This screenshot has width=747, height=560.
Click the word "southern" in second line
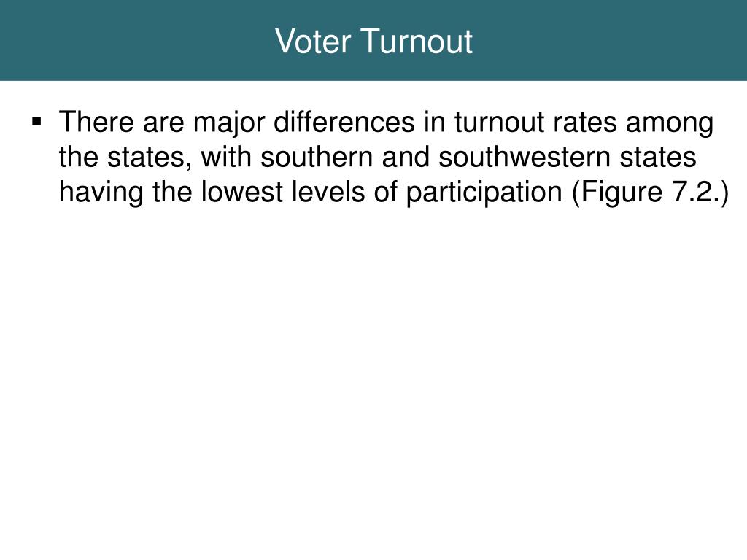[x=317, y=157]
